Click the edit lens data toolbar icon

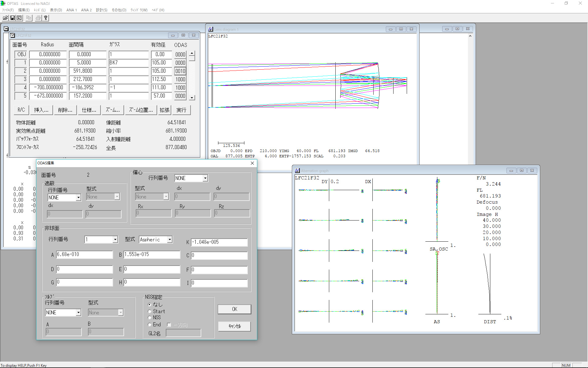tap(19, 18)
